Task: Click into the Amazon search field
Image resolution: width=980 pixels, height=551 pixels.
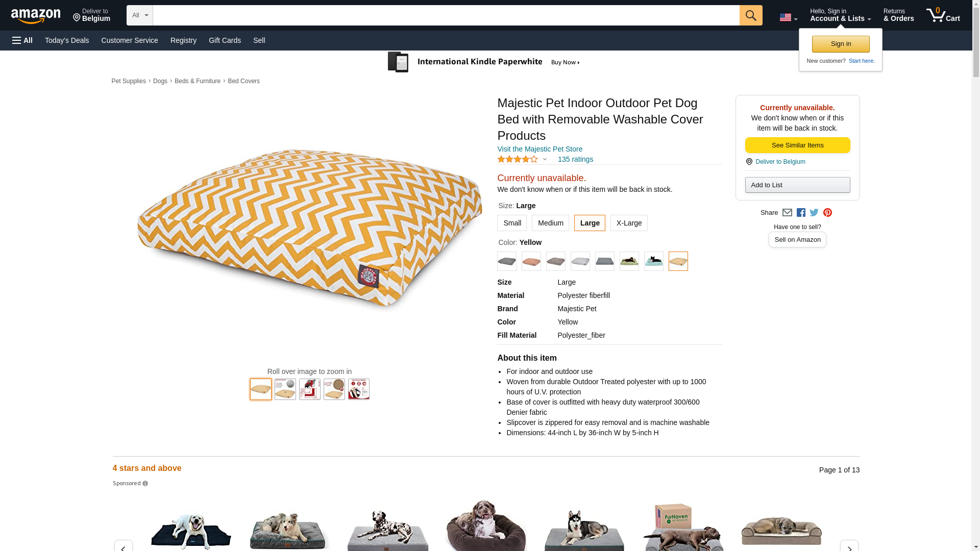Action: pos(446,15)
